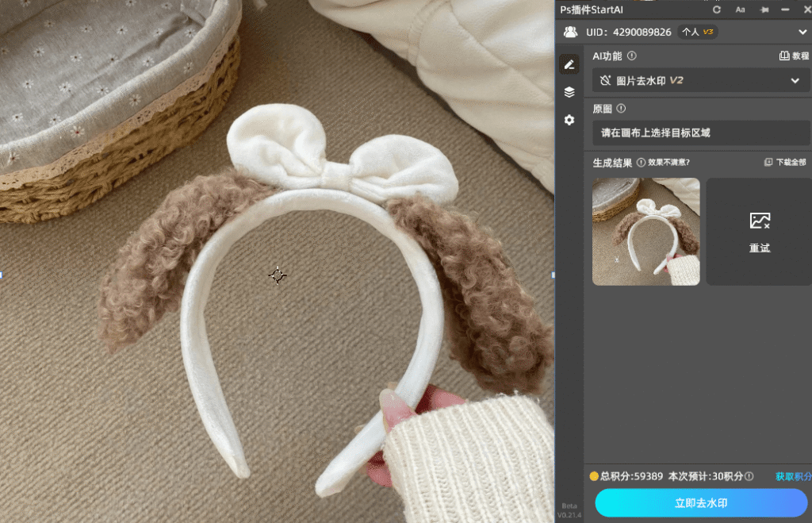This screenshot has height=523, width=812.
Task: Click info icon next to 原图
Action: pos(621,109)
